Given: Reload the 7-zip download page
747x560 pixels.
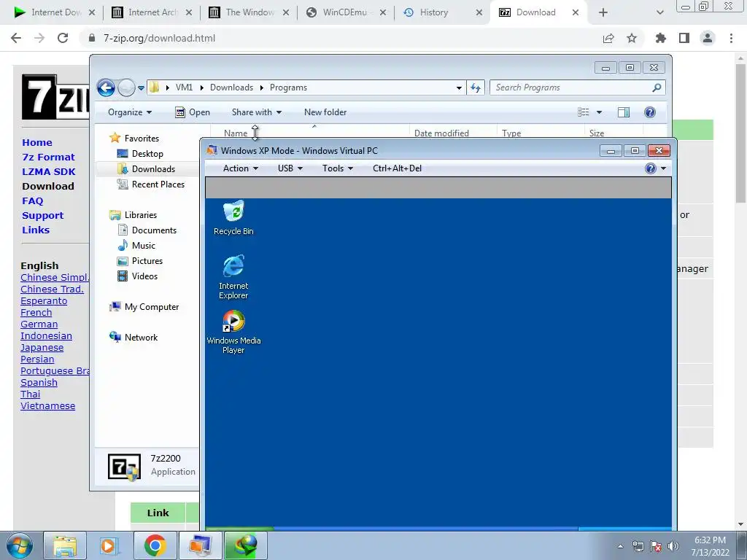Looking at the screenshot, I should (x=63, y=38).
